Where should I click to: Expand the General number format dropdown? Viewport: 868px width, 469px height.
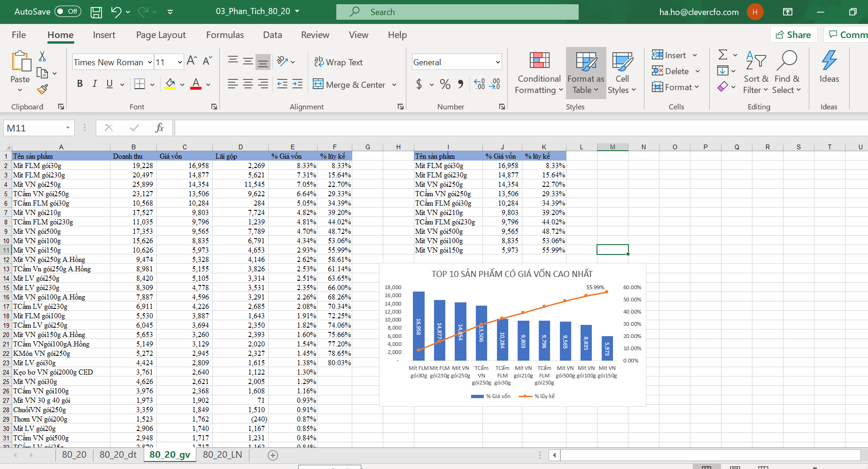coord(497,62)
